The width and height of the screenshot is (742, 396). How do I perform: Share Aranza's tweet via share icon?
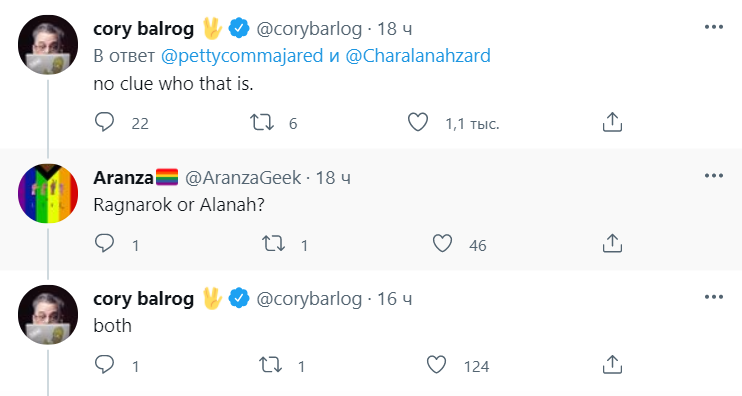612,243
